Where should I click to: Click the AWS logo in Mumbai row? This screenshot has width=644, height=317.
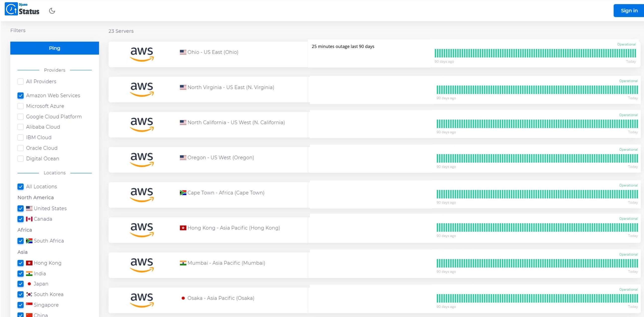[x=142, y=265]
